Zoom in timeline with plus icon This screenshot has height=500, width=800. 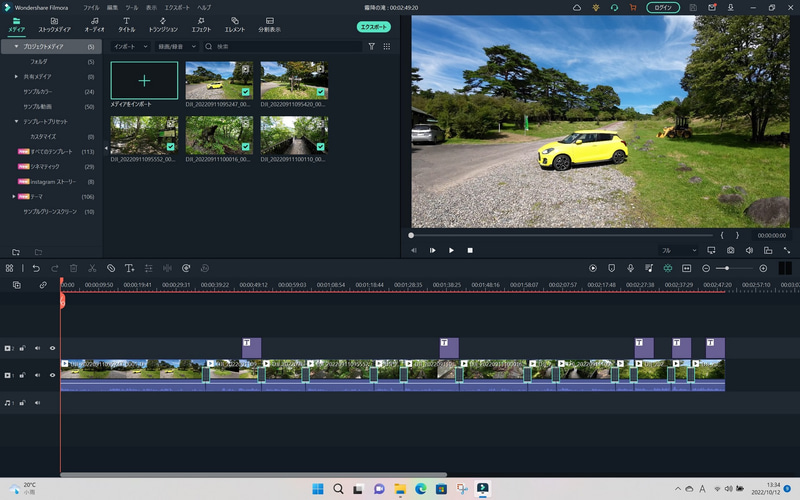coord(763,268)
